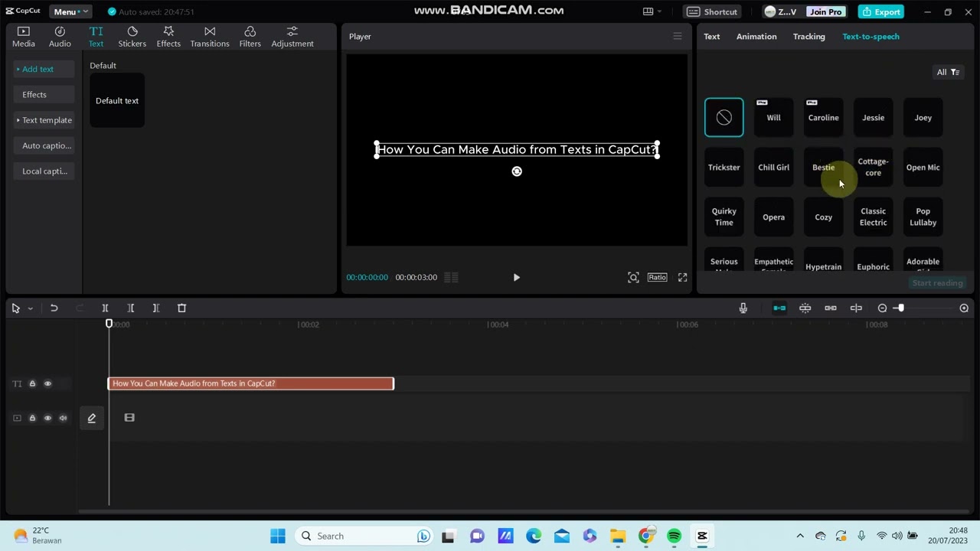Toggle linkage icon in timeline toolbar
This screenshot has width=980, height=551.
click(x=830, y=308)
